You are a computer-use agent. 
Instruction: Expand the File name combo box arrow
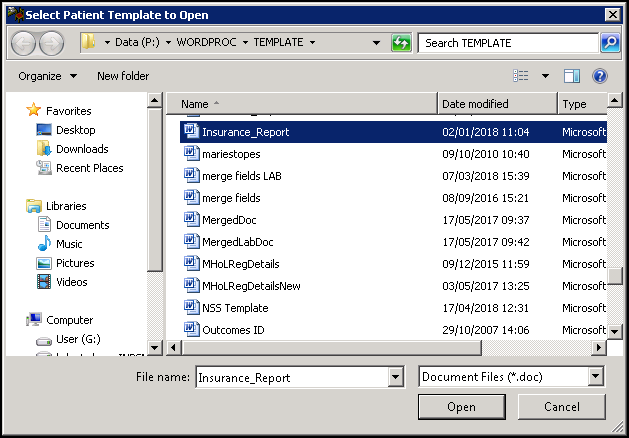(x=394, y=377)
